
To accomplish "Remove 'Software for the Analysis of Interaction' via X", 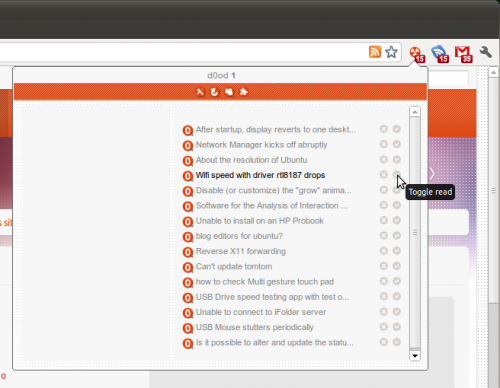I will pos(384,205).
